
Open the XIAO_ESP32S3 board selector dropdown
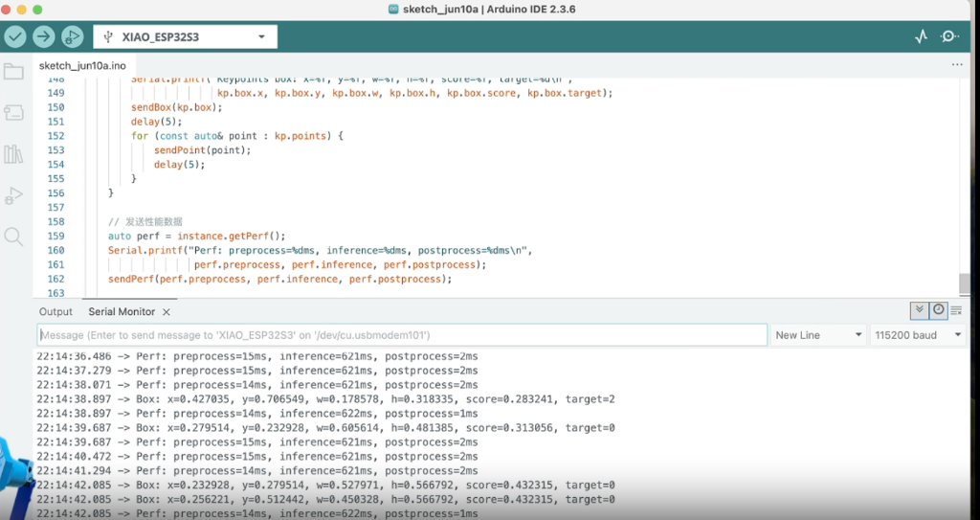click(185, 37)
